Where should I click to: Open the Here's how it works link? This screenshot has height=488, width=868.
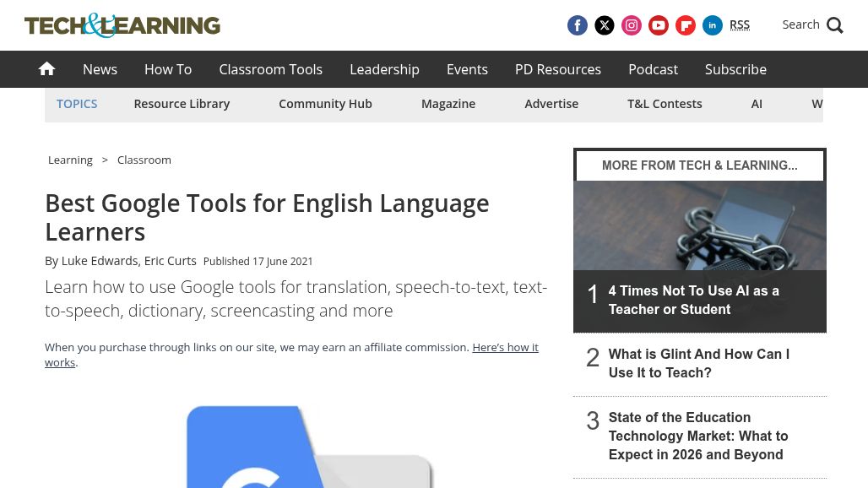tap(505, 348)
